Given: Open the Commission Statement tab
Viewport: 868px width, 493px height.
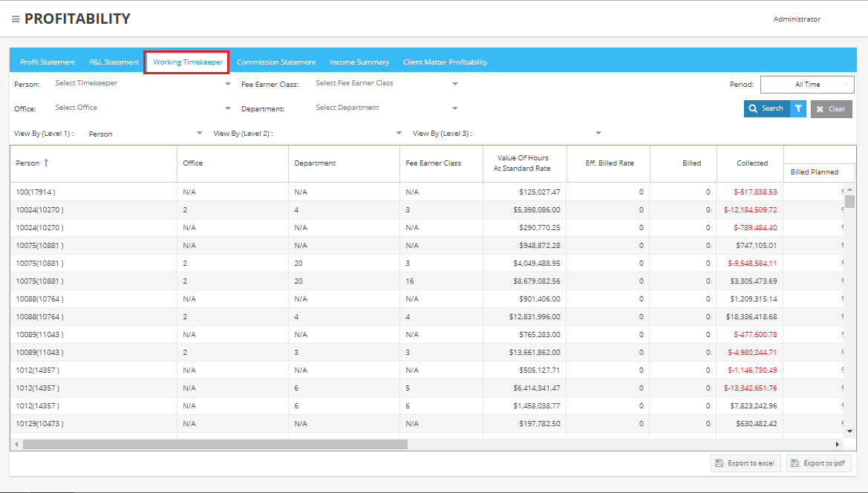Looking at the screenshot, I should [x=276, y=62].
